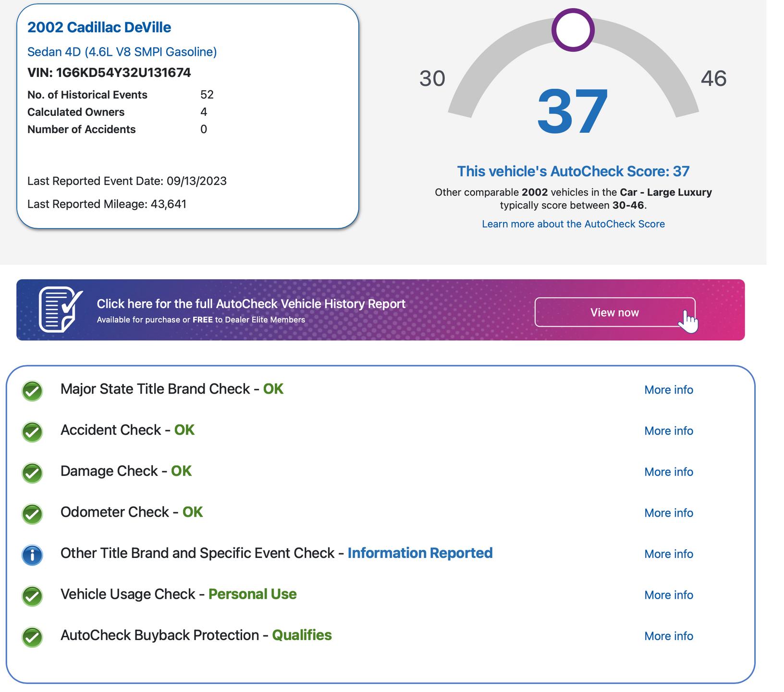Click the green checkmark beside Vehicle Usage Check

tap(32, 596)
